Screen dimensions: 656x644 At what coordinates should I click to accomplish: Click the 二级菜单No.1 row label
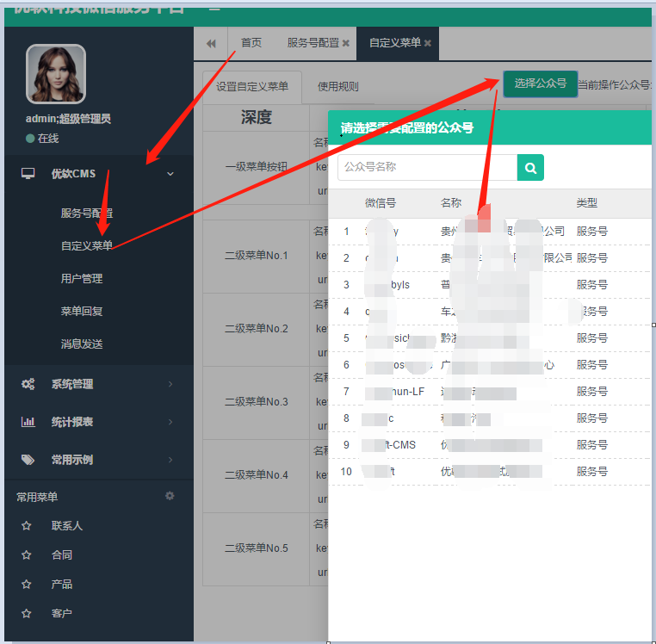256,255
